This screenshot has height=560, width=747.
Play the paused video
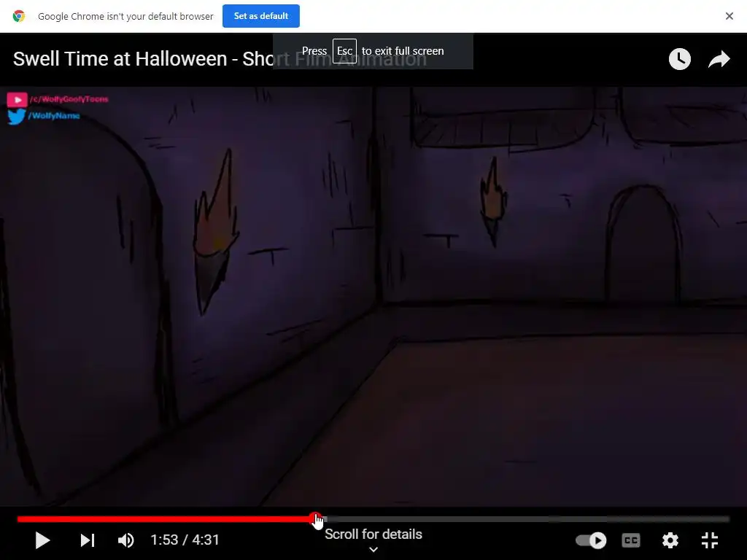click(x=42, y=540)
